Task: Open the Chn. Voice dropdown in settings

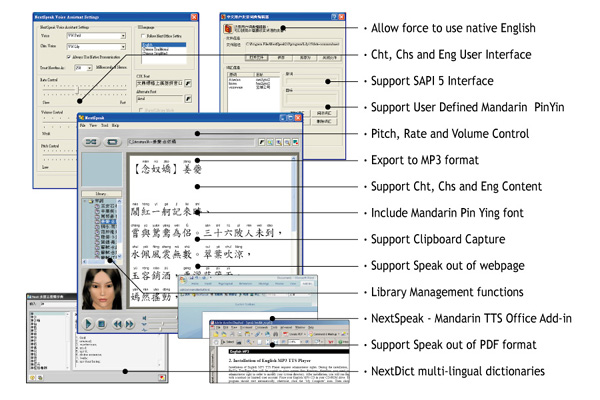Action: coord(123,46)
